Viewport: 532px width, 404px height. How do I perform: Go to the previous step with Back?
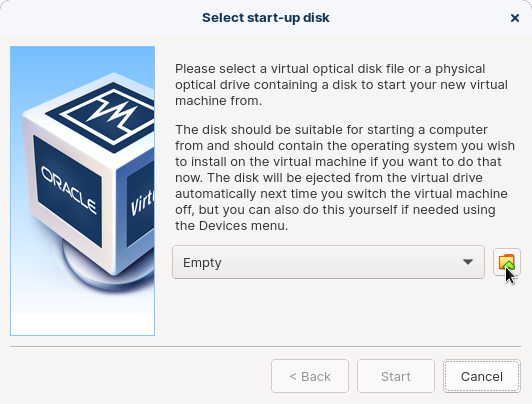pyautogui.click(x=310, y=376)
